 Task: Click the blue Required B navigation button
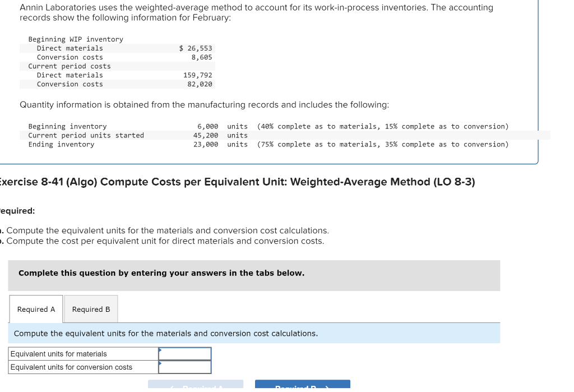[x=302, y=386]
